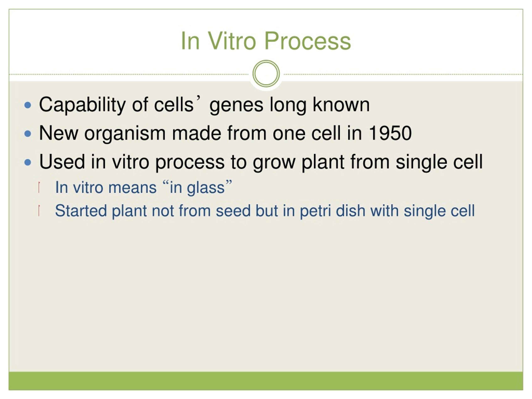The height and width of the screenshot is (399, 532).
Task: Click the dashed divider line right of the circle
Action: click(403, 74)
